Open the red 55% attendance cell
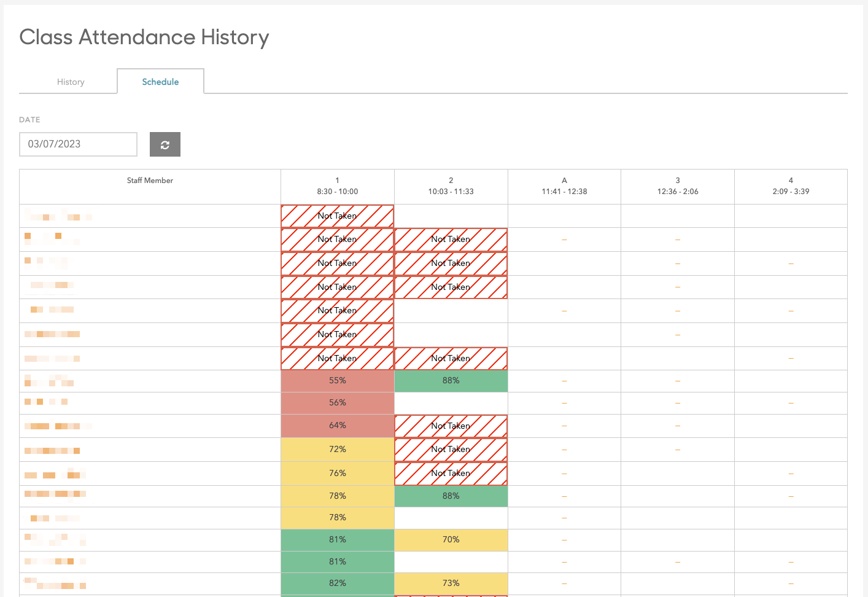868x597 pixels. (x=337, y=381)
